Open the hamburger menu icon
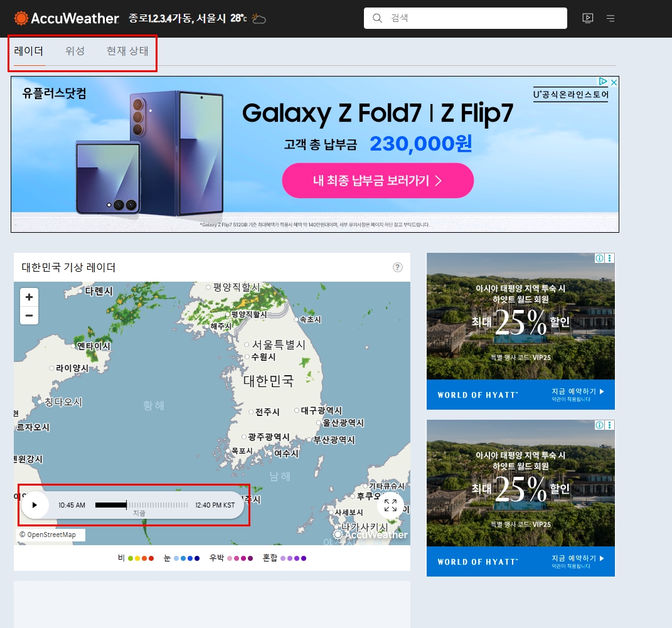This screenshot has height=628, width=672. pyautogui.click(x=611, y=18)
